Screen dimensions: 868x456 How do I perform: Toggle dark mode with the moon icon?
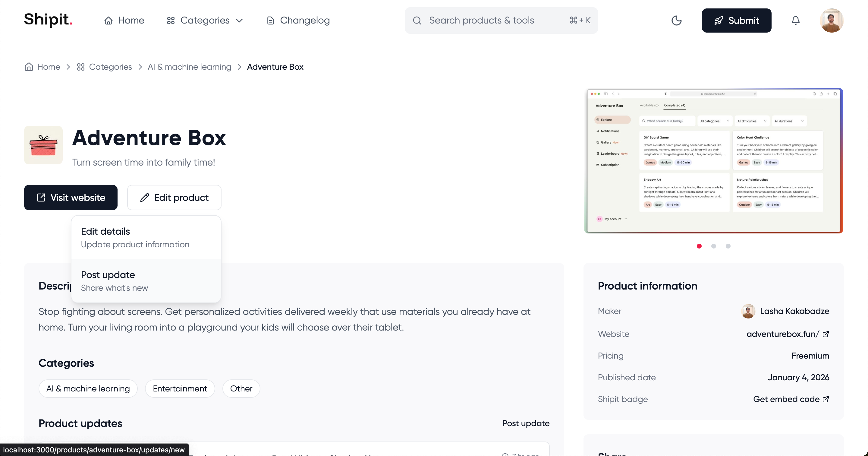676,21
